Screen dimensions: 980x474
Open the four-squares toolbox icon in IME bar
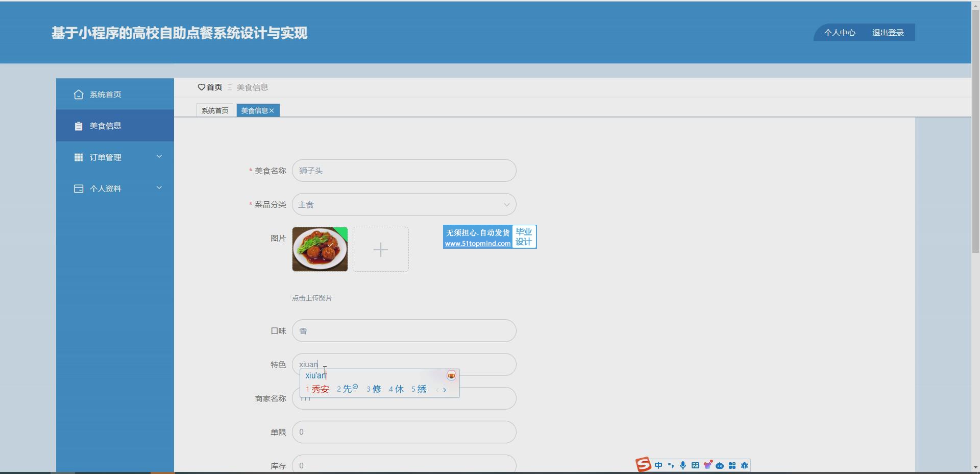732,465
